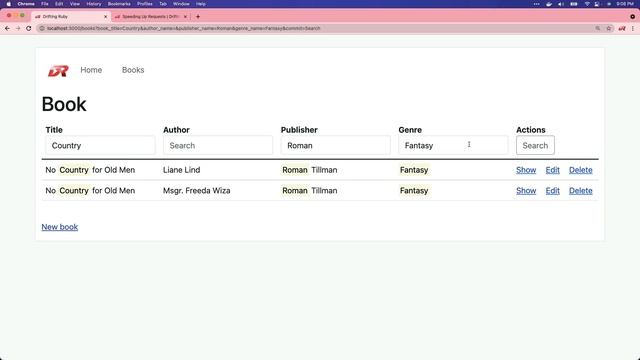Click the clock in the menu bar
The height and width of the screenshot is (360, 640).
(625, 4)
